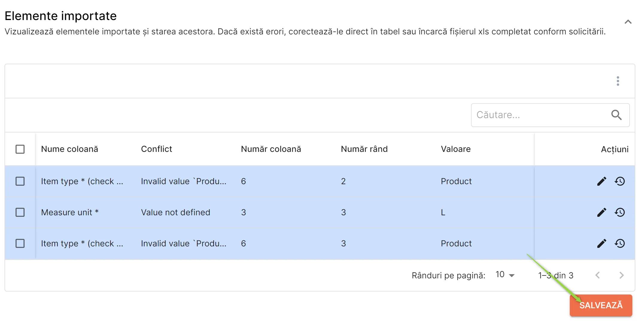Click the magnifier search icon
This screenshot has height=328, width=644.
coord(616,115)
